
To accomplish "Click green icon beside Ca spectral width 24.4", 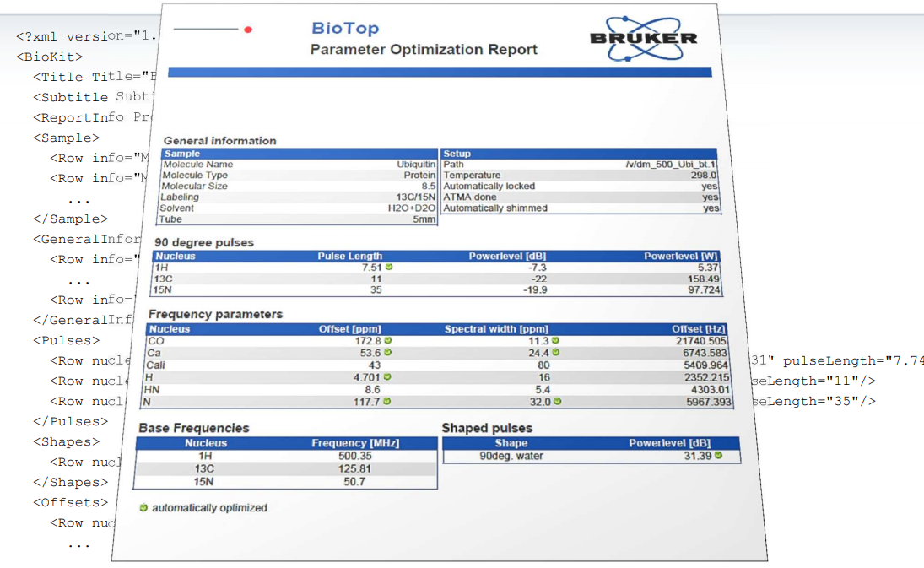I will pyautogui.click(x=555, y=353).
